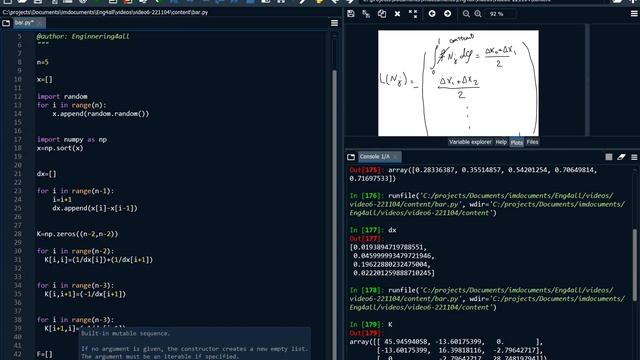Click code line 'import numpy as np'
The image size is (640, 360).
click(x=72, y=139)
